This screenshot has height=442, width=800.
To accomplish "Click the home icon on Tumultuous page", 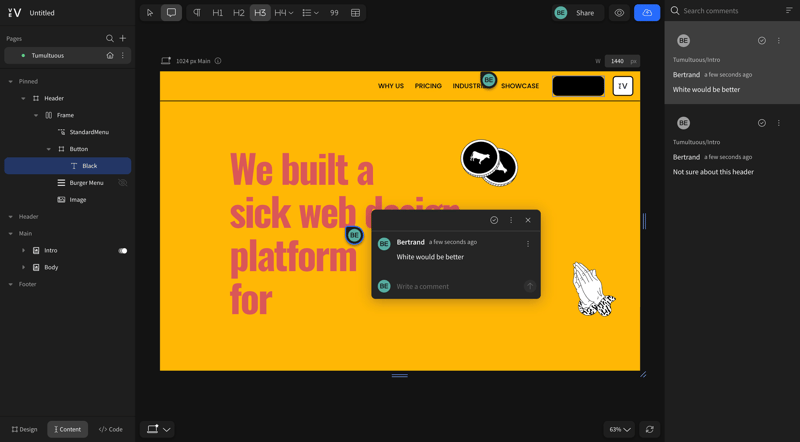I will pos(110,55).
